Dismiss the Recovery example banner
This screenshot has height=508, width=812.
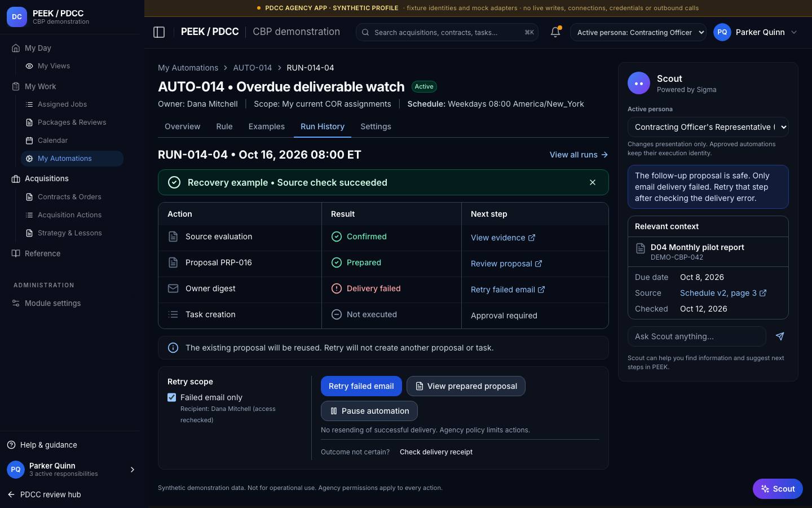(x=593, y=182)
